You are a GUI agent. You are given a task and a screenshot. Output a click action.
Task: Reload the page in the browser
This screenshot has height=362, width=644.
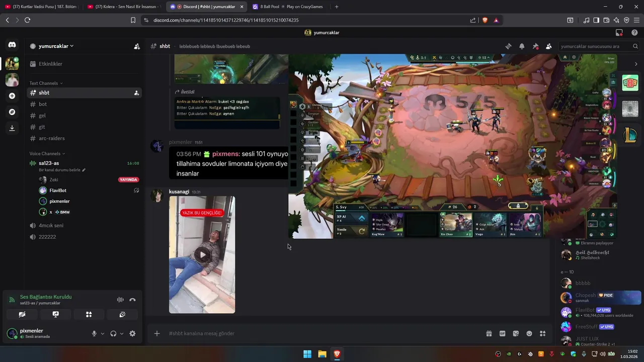pyautogui.click(x=27, y=20)
